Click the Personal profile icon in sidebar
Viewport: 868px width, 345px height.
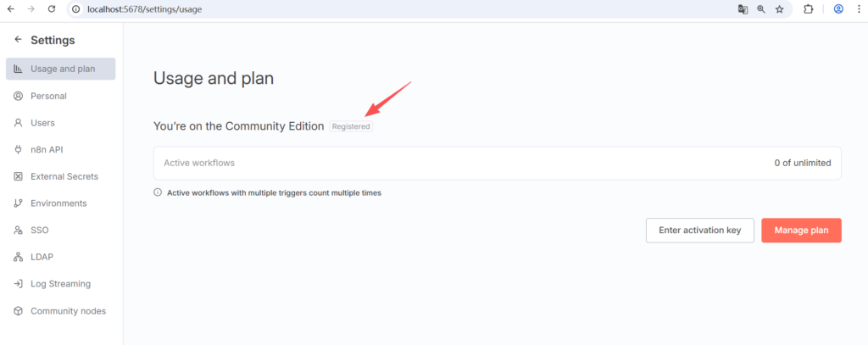18,96
